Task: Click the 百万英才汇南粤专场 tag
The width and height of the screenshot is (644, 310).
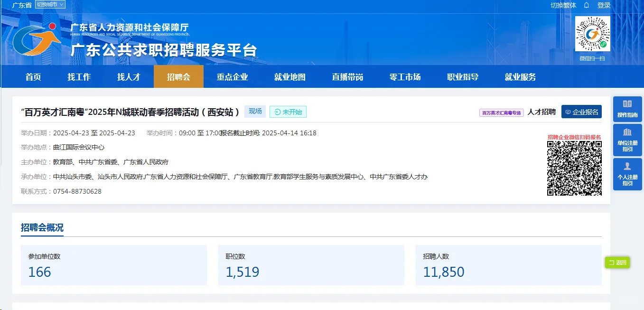Action: (501, 112)
